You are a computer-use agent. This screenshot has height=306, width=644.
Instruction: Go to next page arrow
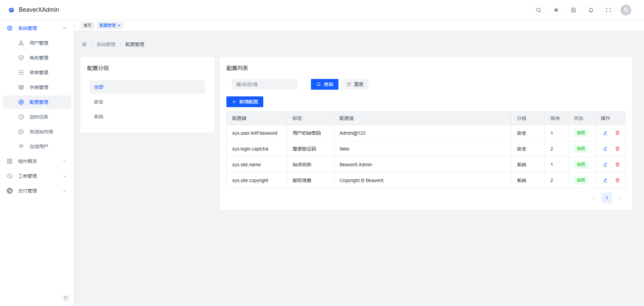click(620, 198)
